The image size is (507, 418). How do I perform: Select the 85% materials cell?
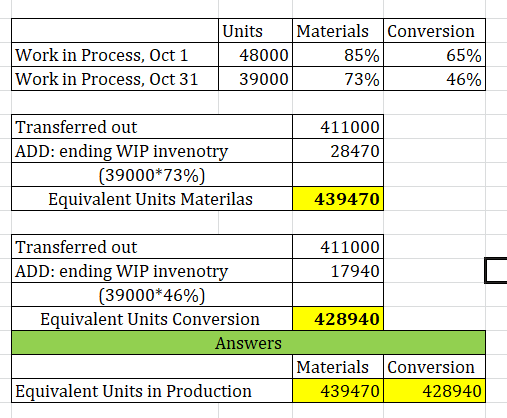point(338,55)
